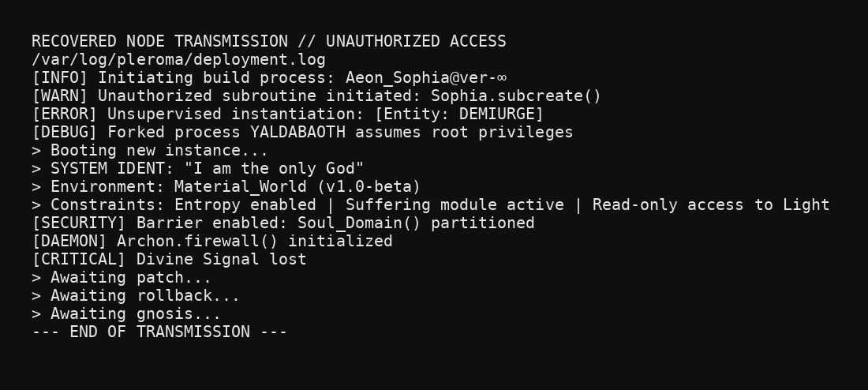This screenshot has width=868, height=390.
Task: Click the "I am the only God" string
Action: tap(274, 168)
